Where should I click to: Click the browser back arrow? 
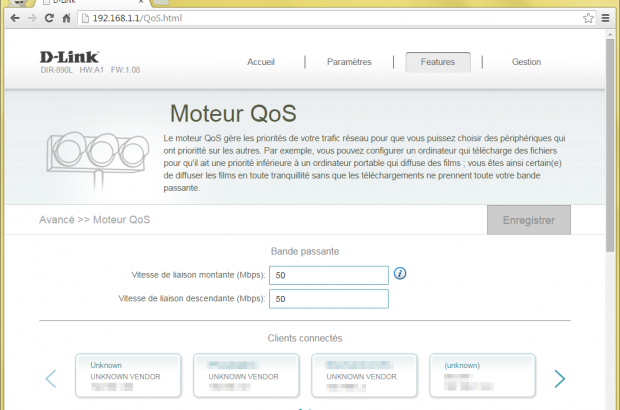tap(12, 18)
